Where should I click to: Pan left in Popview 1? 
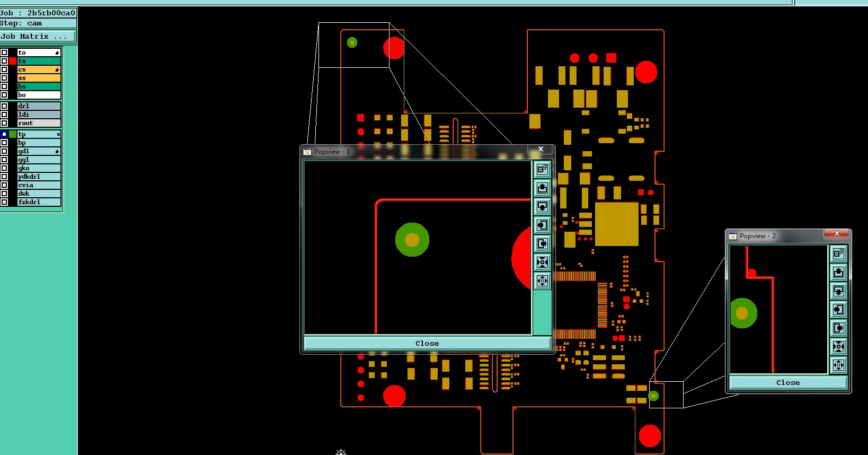point(542,225)
